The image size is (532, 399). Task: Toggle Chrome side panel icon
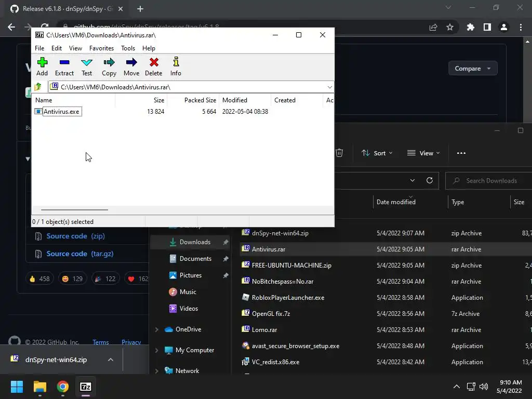coord(487,27)
